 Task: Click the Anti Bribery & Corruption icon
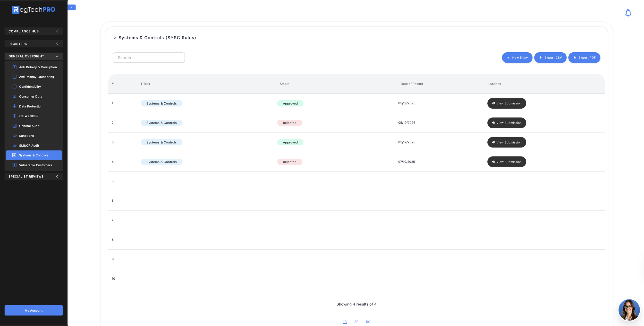[14, 67]
